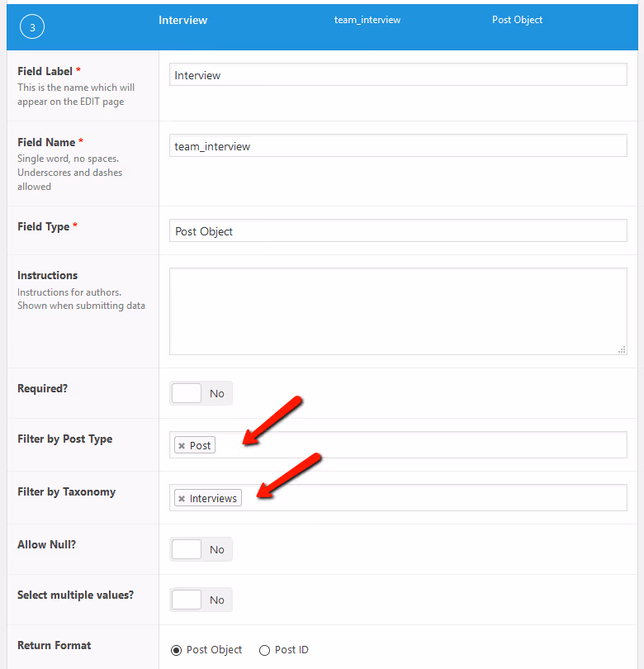This screenshot has height=669, width=644.
Task: Open the Filter by Post Type selector
Action: (x=398, y=445)
